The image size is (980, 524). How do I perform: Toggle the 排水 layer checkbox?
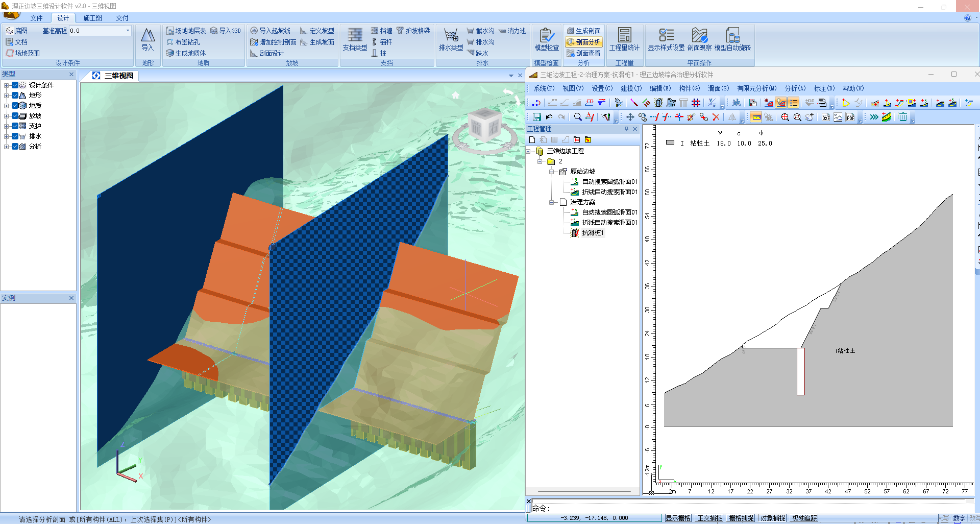(x=15, y=136)
